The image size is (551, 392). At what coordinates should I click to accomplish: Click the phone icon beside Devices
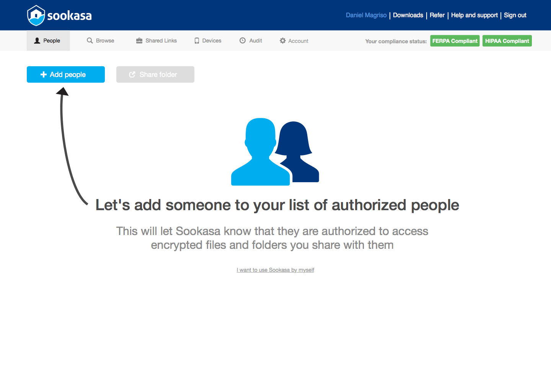coord(197,41)
